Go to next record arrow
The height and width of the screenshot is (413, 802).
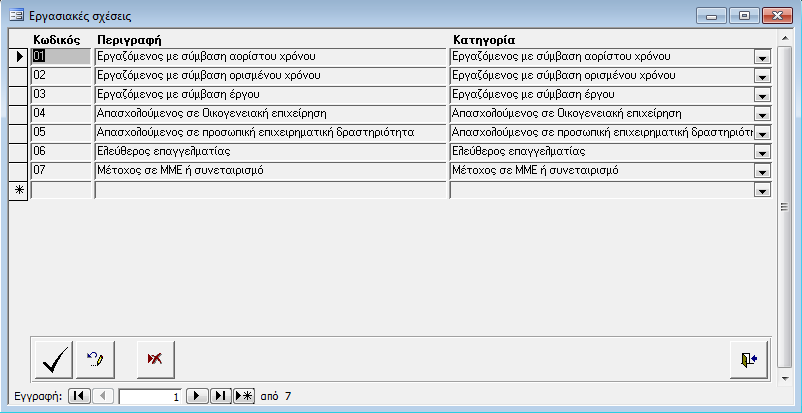point(198,396)
